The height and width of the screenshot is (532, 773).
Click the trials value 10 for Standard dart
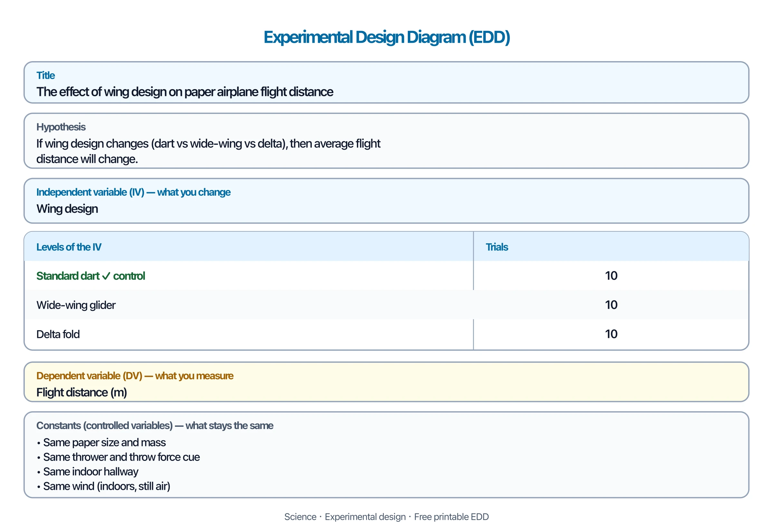pos(611,276)
